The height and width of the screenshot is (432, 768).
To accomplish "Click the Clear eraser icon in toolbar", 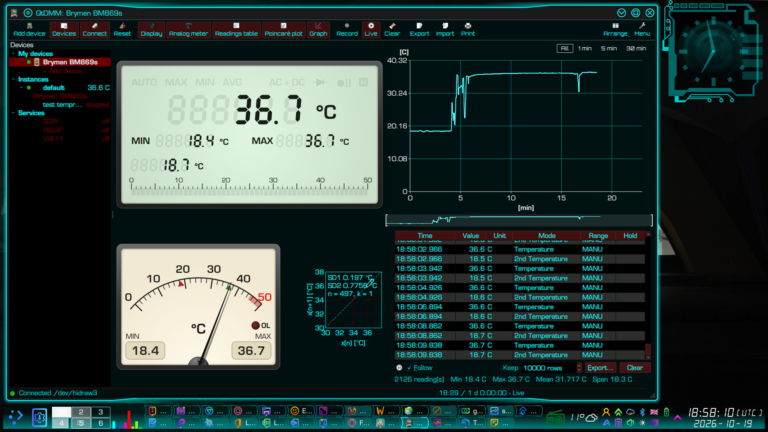I will pyautogui.click(x=392, y=29).
